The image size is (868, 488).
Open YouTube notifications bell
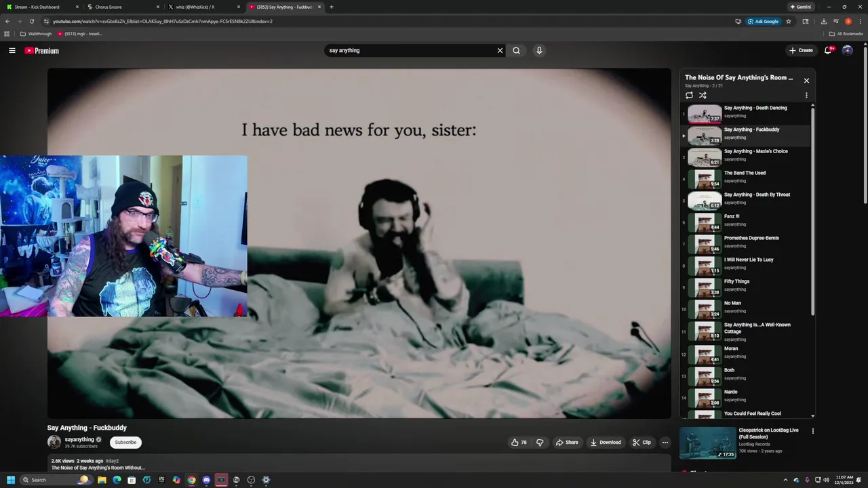pos(829,50)
